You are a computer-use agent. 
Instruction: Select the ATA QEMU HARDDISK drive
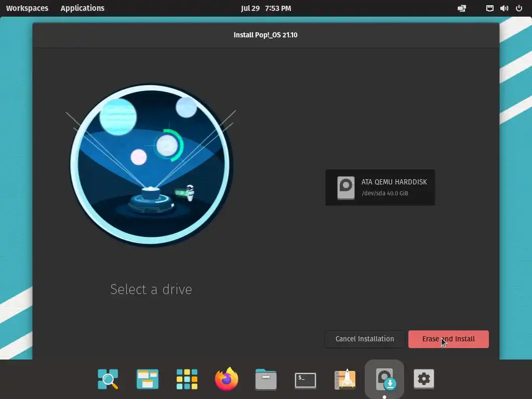tap(380, 187)
